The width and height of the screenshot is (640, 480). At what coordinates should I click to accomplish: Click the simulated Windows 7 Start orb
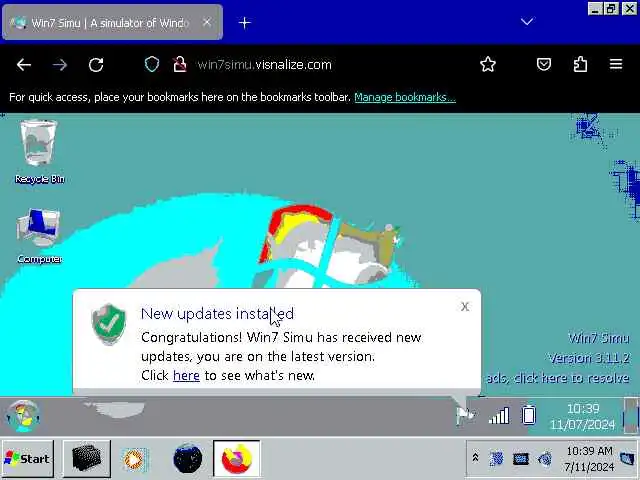23,416
